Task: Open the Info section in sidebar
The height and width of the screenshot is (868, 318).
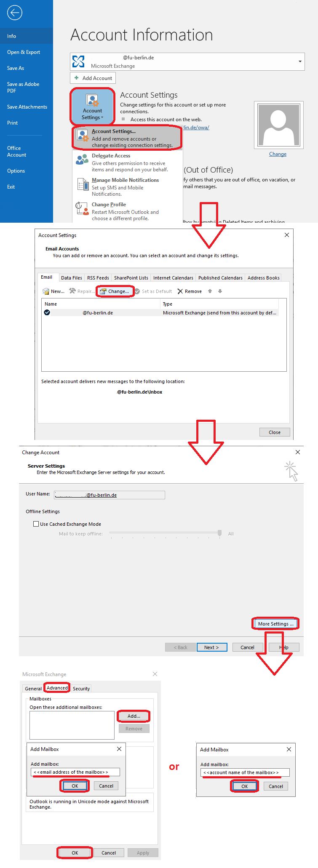Action: [27, 36]
